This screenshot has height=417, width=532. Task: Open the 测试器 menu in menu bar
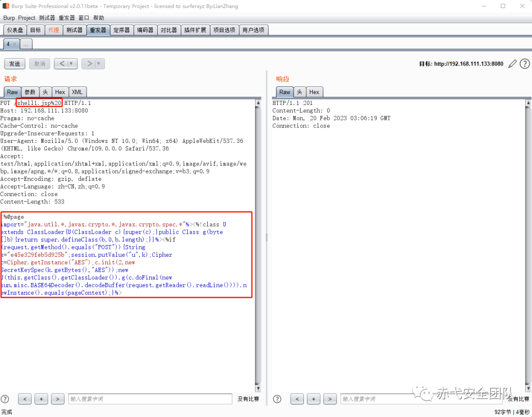(47, 18)
